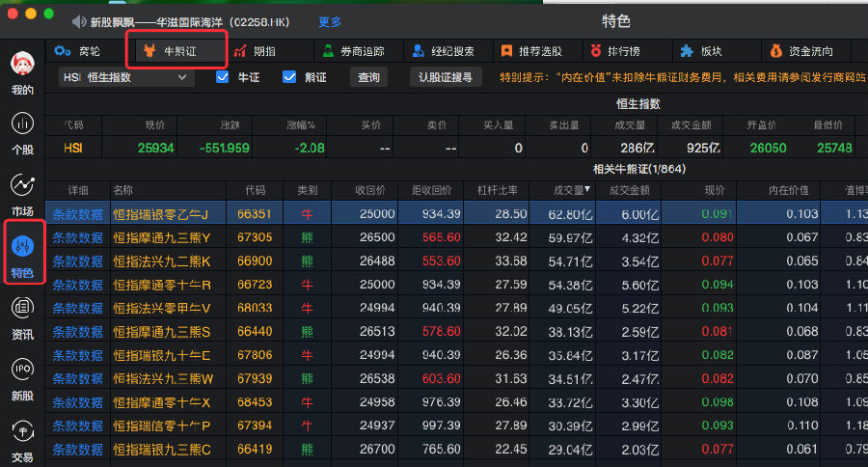Select the 恒指法兴九三熊W row name
This screenshot has width=868, height=467.
(163, 379)
